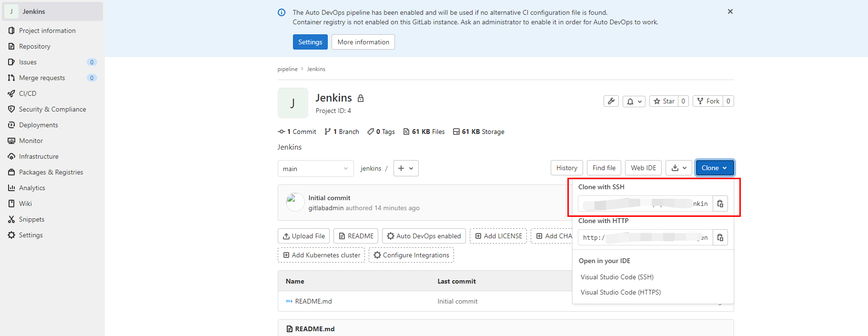868x336 pixels.
Task: Open README.md in file list
Action: point(313,301)
